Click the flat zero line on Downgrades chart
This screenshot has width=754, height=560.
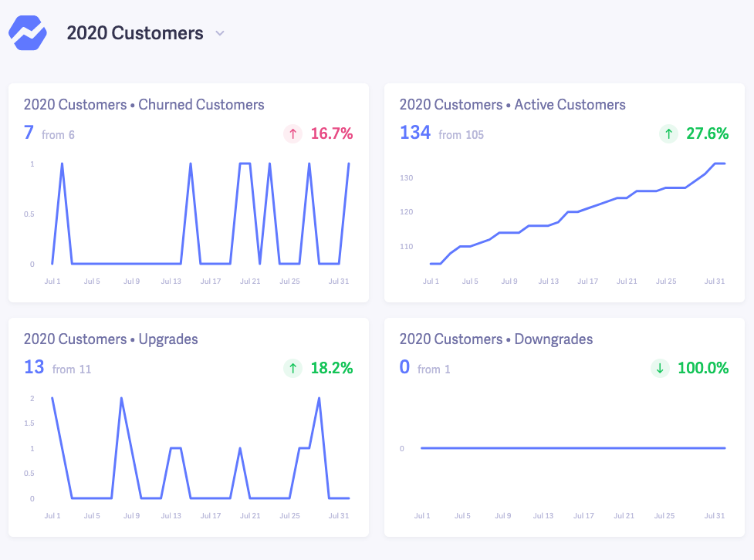pyautogui.click(x=571, y=447)
